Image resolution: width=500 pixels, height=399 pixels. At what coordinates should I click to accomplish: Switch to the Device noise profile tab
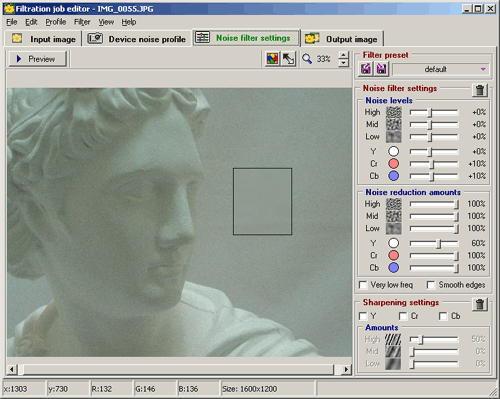[x=137, y=39]
